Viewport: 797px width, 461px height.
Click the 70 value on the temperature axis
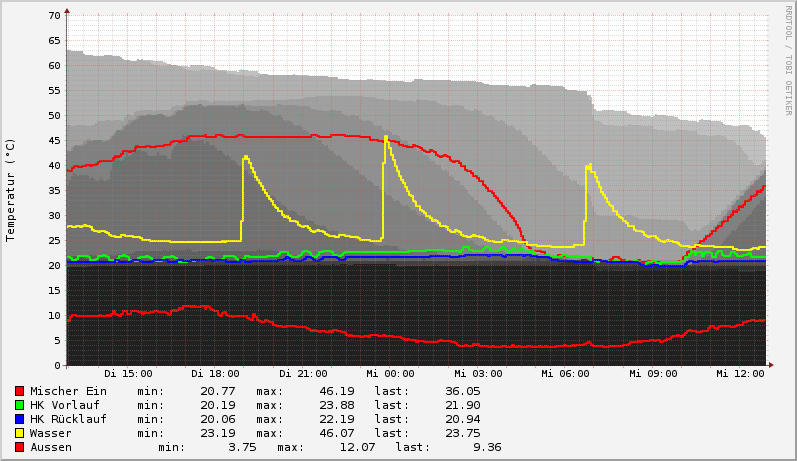coord(54,16)
